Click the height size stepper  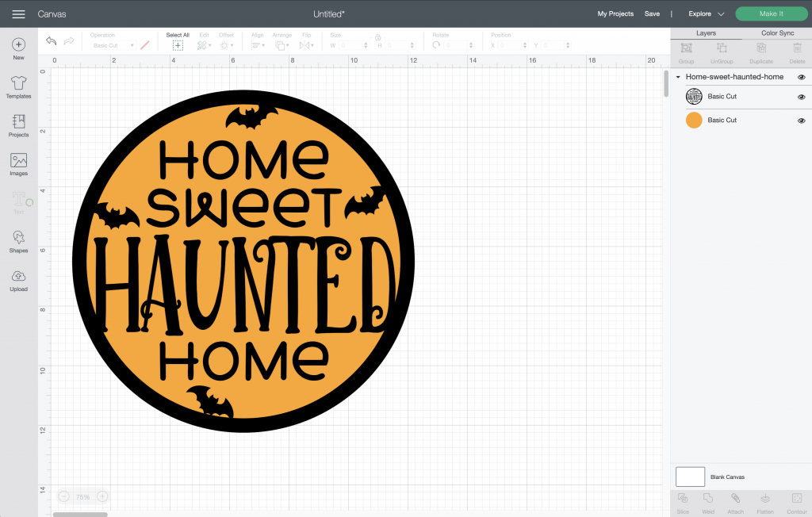click(412, 45)
